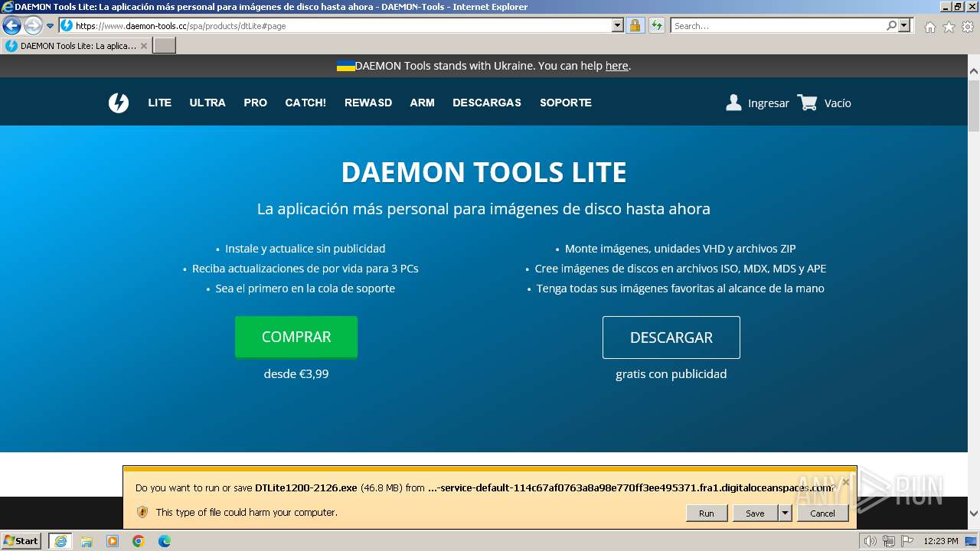This screenshot has height=551, width=980.
Task: Click the DESCARGAR button
Action: point(671,337)
